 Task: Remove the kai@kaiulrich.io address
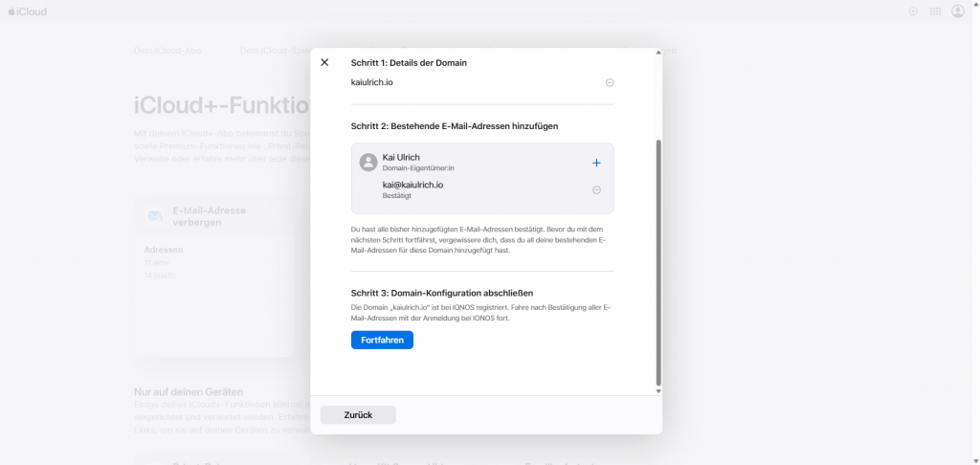pos(596,189)
